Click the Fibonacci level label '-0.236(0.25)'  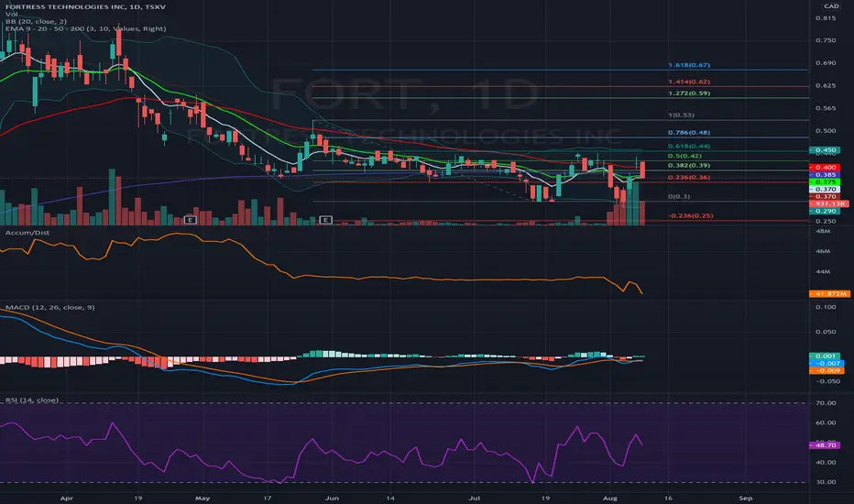click(691, 215)
